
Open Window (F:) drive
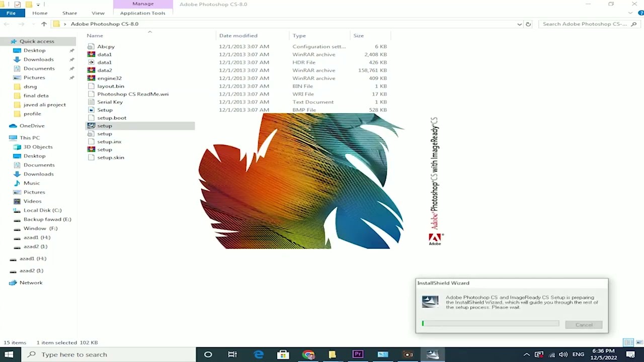[40, 228]
